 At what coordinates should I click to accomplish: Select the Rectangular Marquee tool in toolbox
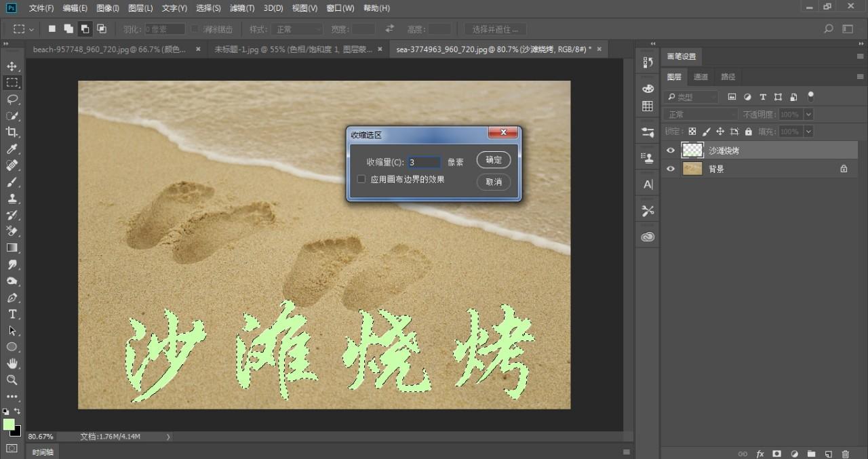click(x=12, y=83)
